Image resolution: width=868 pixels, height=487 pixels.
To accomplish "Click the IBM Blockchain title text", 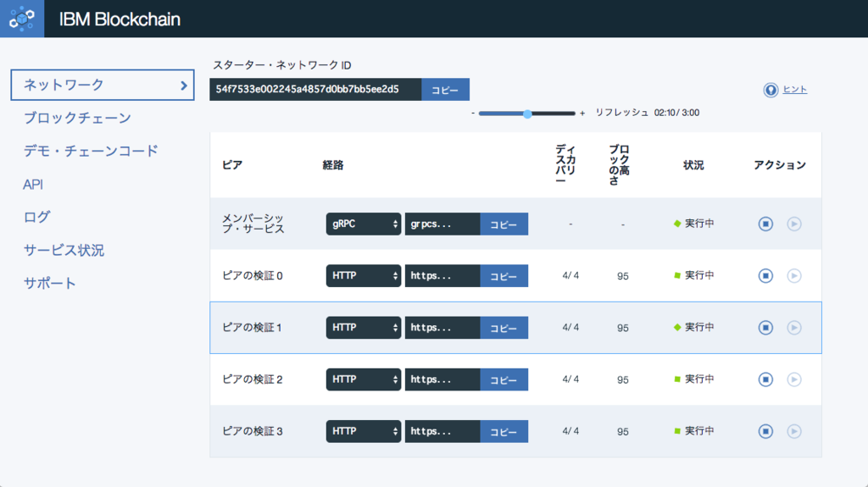I will pos(120,19).
